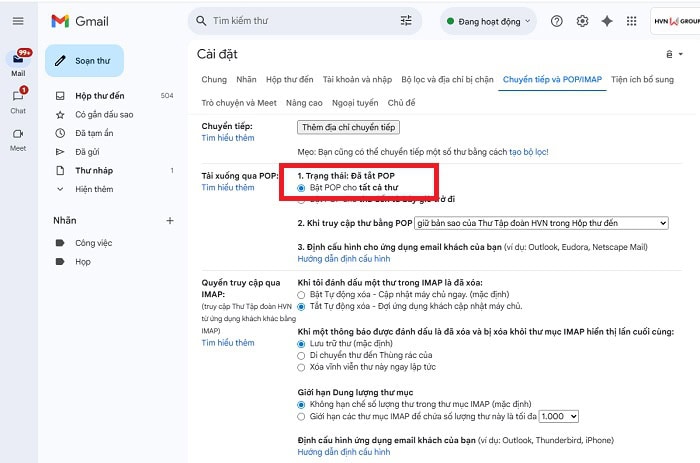The width and height of the screenshot is (700, 463).
Task: Choose 'Xóa vĩnh viễn thư này ngay lập tức'
Action: click(303, 367)
